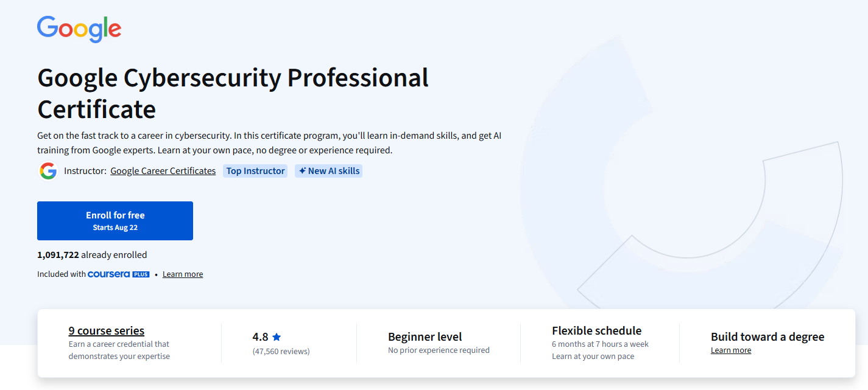Click the Coursera Plus logo
The width and height of the screenshot is (868, 390).
[x=119, y=274]
